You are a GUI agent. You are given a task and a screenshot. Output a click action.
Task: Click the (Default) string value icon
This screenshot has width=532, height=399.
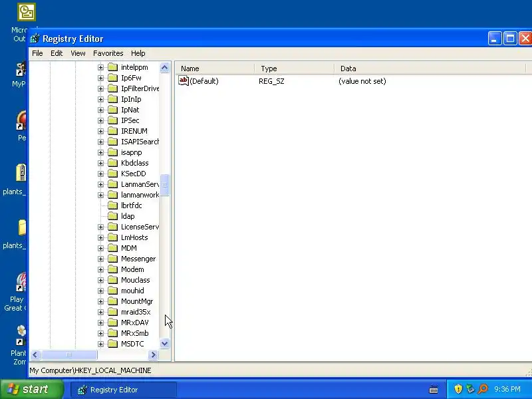pos(184,81)
